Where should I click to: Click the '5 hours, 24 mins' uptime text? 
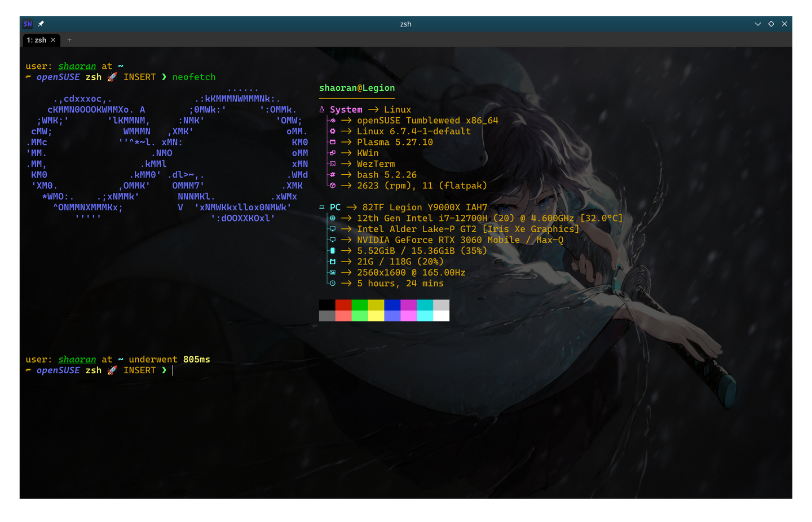[x=400, y=284]
